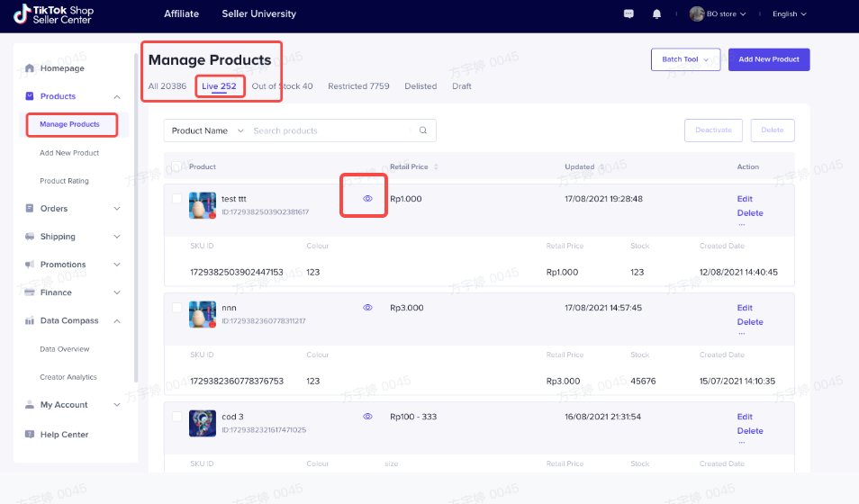
Task: Switch to the Out of Stock tab
Action: 282,86
